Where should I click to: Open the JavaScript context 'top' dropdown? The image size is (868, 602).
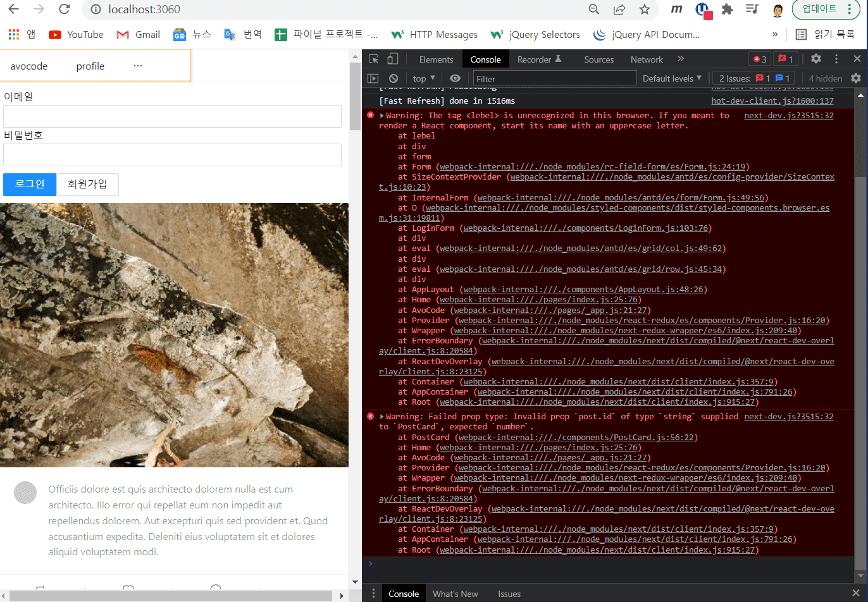pyautogui.click(x=424, y=78)
